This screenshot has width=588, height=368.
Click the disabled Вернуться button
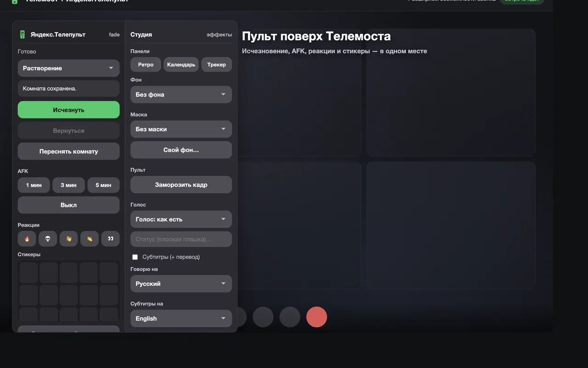pyautogui.click(x=68, y=131)
